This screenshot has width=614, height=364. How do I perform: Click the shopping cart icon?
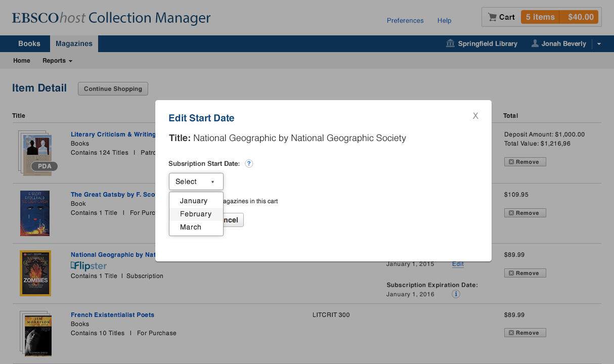(x=492, y=17)
